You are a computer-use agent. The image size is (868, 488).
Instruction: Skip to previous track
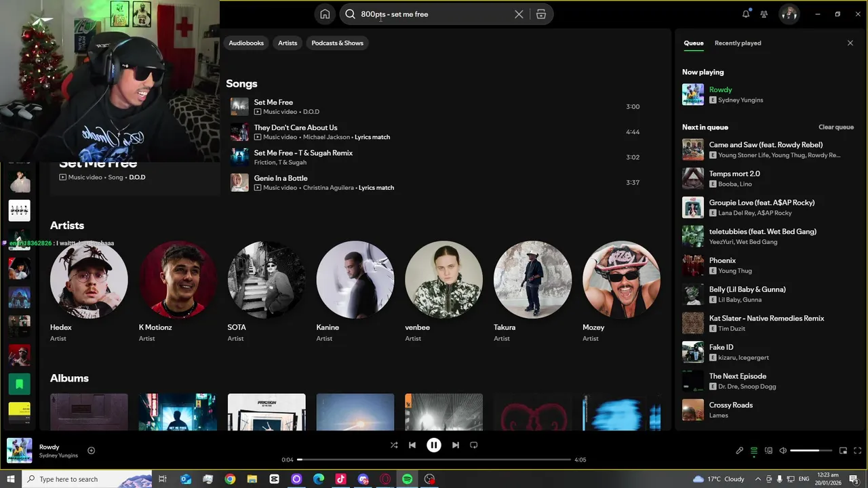pyautogui.click(x=412, y=445)
